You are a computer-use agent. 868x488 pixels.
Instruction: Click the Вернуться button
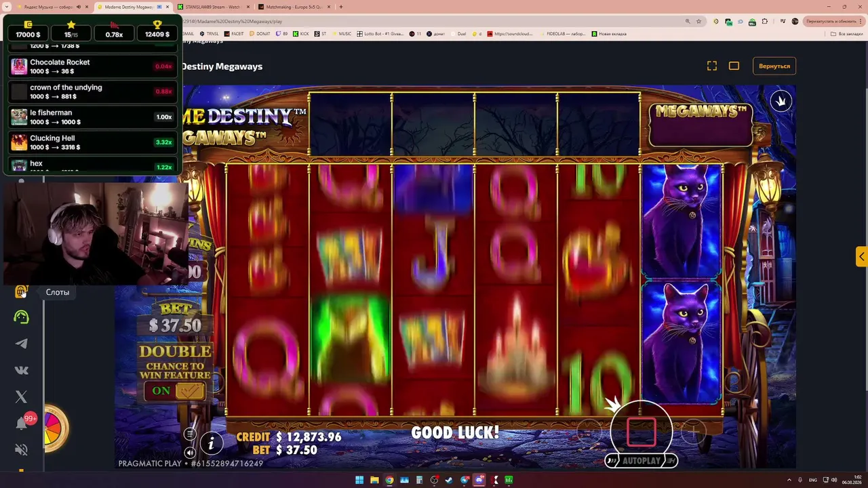tap(774, 66)
